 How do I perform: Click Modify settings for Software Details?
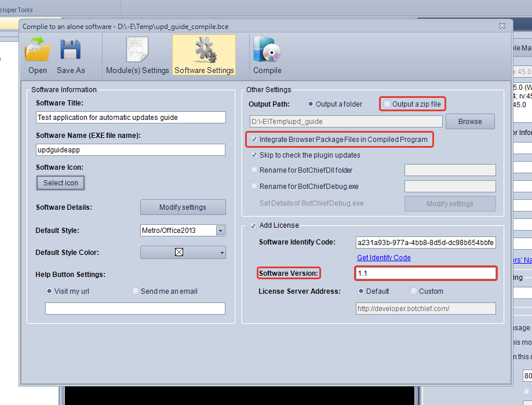coord(183,207)
